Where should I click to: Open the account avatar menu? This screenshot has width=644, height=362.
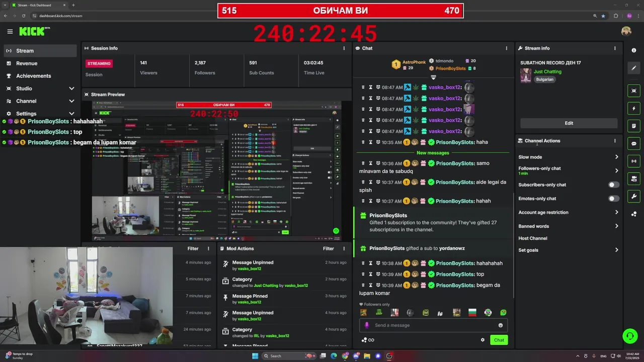pos(626,31)
